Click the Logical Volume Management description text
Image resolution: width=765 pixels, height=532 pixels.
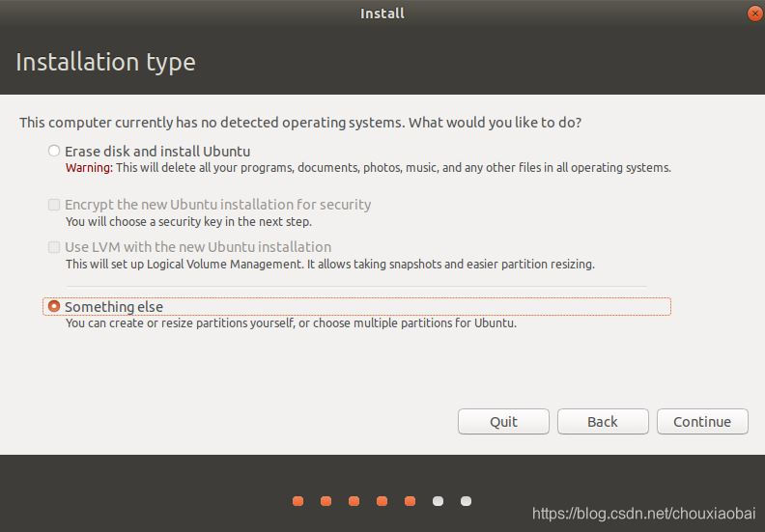click(x=330, y=265)
